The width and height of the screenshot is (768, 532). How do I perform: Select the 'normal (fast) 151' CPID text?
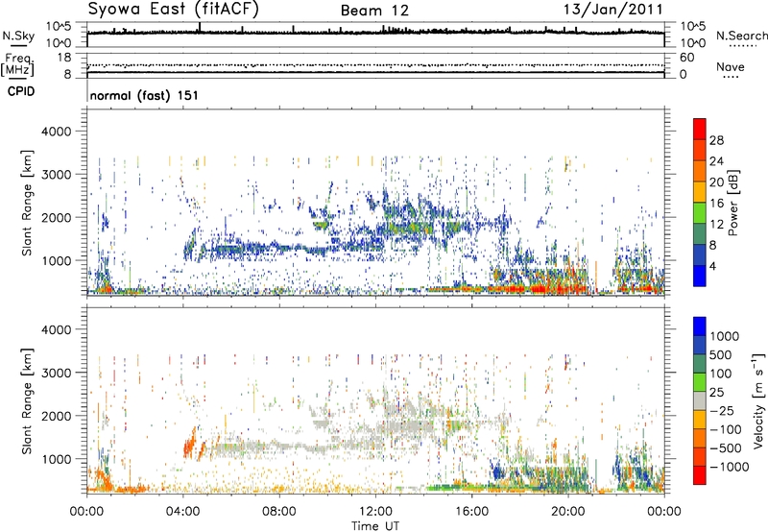point(144,95)
